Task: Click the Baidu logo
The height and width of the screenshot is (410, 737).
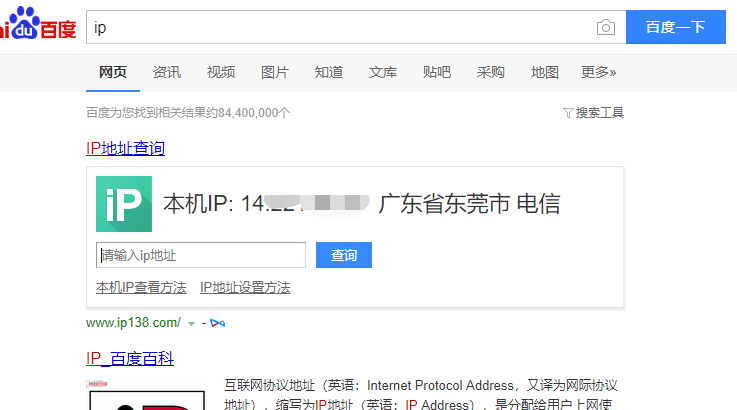Action: click(x=38, y=24)
